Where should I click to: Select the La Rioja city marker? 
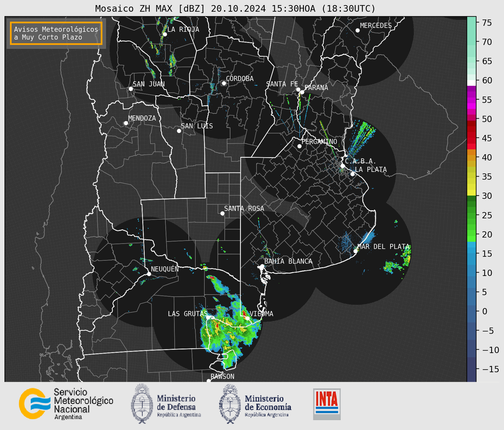click(165, 34)
